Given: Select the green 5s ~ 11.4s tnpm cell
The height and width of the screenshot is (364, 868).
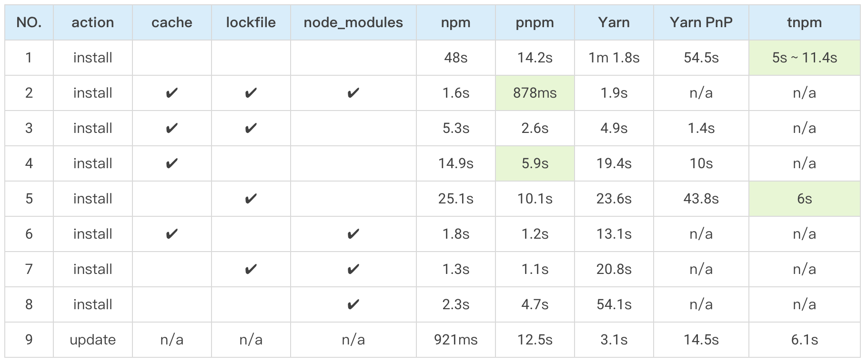Looking at the screenshot, I should click(804, 58).
